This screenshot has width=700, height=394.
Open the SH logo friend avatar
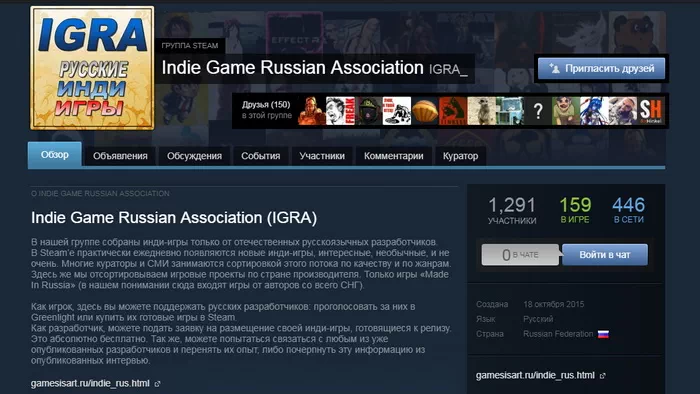point(651,111)
